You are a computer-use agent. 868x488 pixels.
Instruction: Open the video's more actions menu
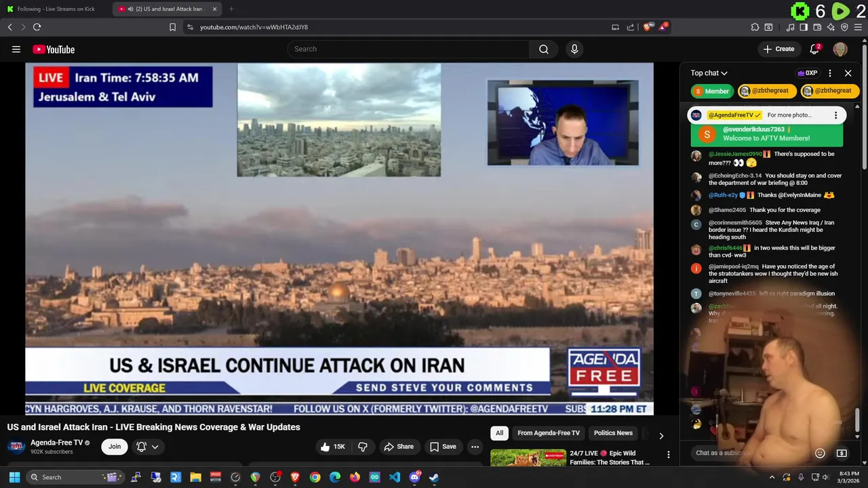(x=475, y=447)
